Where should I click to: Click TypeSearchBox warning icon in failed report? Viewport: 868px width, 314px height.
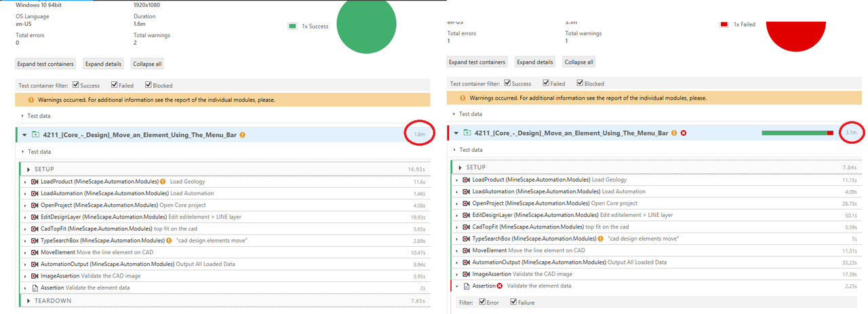click(600, 239)
